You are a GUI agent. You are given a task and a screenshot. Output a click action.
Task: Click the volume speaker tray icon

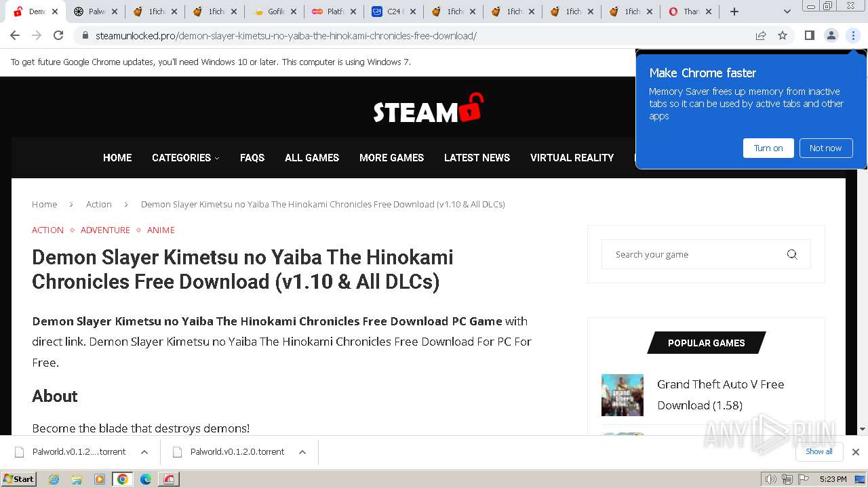click(771, 479)
